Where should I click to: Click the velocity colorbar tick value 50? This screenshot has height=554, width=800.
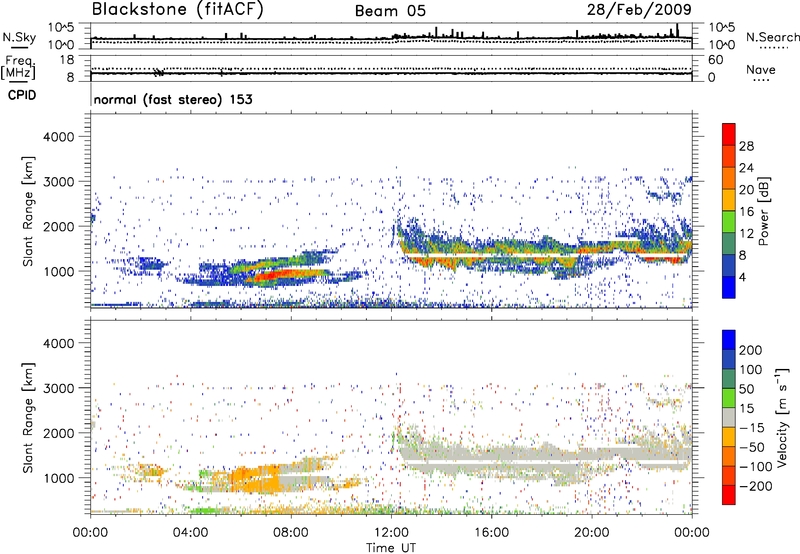pos(746,389)
